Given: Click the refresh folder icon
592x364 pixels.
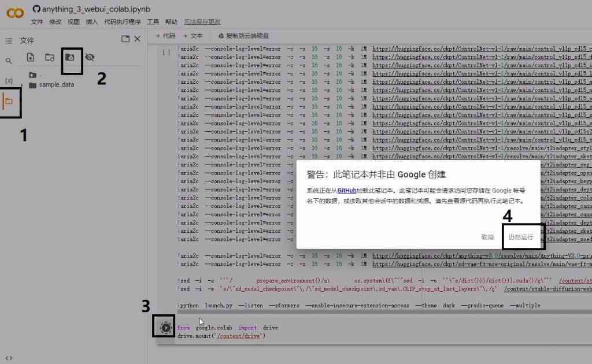Looking at the screenshot, I should pos(50,57).
